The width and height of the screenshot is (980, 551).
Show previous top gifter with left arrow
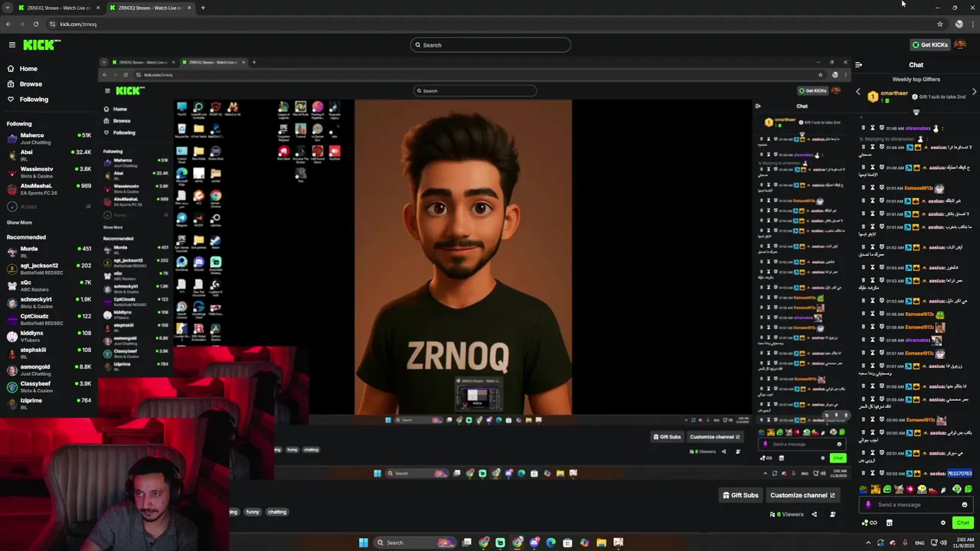[857, 93]
